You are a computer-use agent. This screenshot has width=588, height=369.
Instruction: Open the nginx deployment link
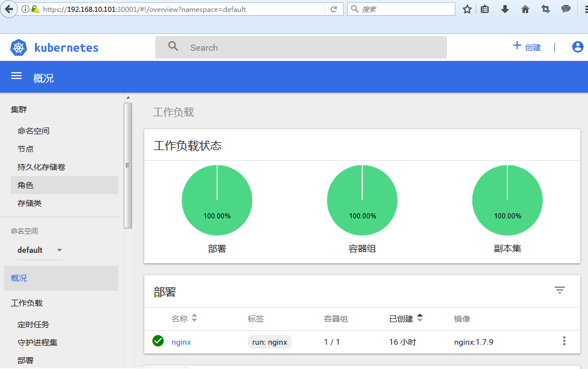[181, 342]
